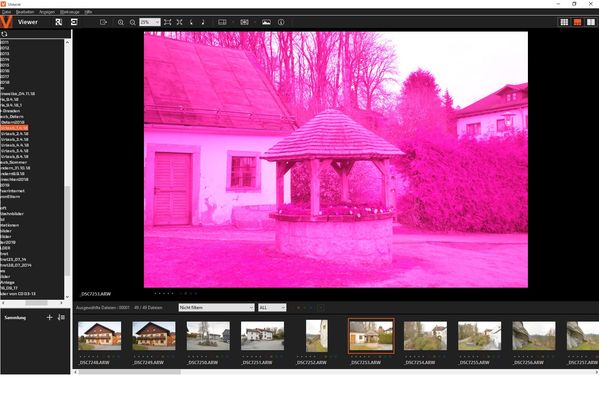Click the sort collection button next to Sammlung
Image resolution: width=599 pixels, height=416 pixels.
(61, 317)
